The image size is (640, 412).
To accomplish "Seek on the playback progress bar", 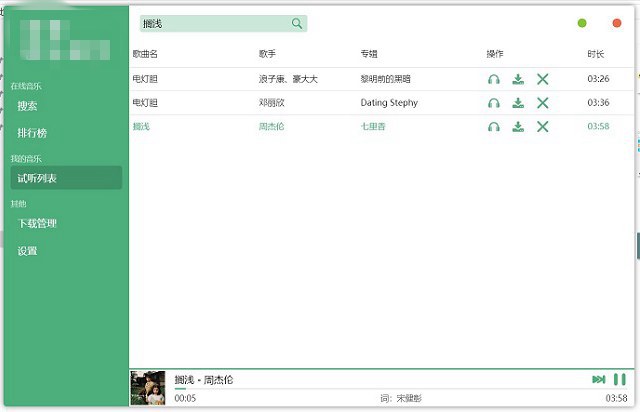I will click(x=400, y=389).
